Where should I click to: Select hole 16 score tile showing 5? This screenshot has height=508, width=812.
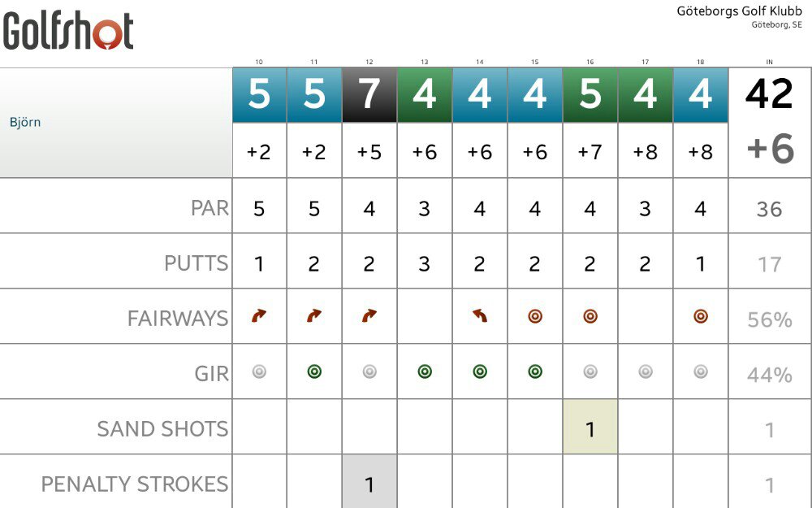tap(590, 95)
